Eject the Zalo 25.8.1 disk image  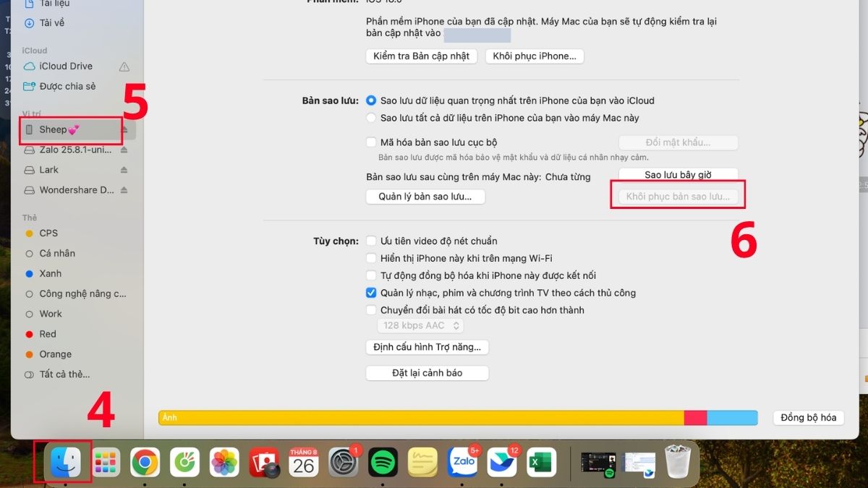124,150
